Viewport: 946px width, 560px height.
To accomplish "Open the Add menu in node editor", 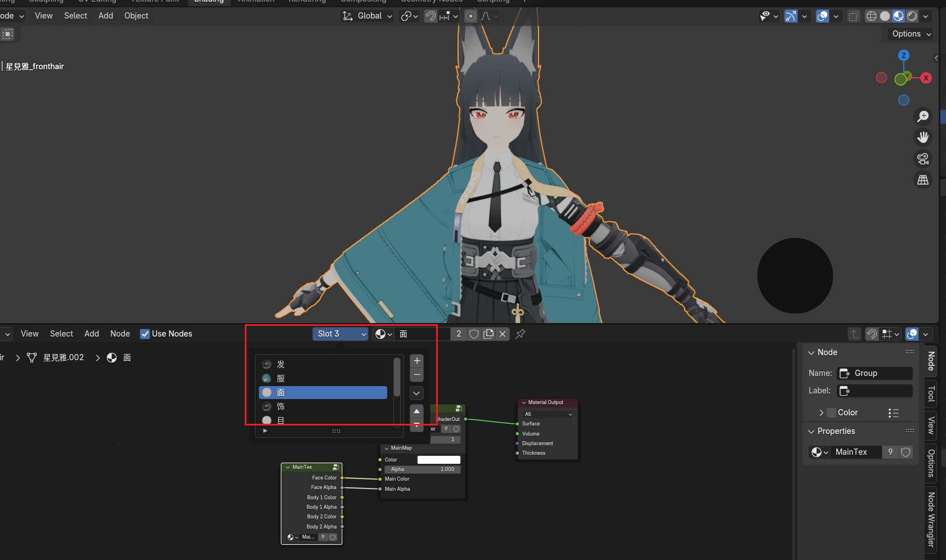I will pos(92,334).
